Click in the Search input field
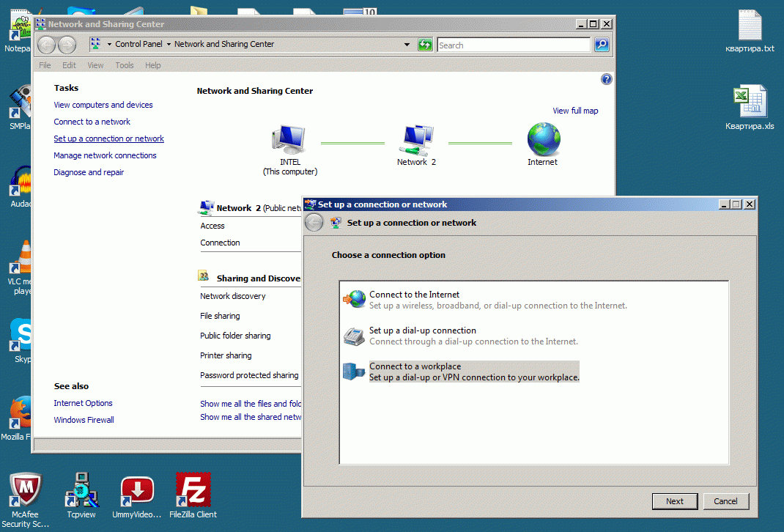This screenshot has height=532, width=784. [514, 45]
